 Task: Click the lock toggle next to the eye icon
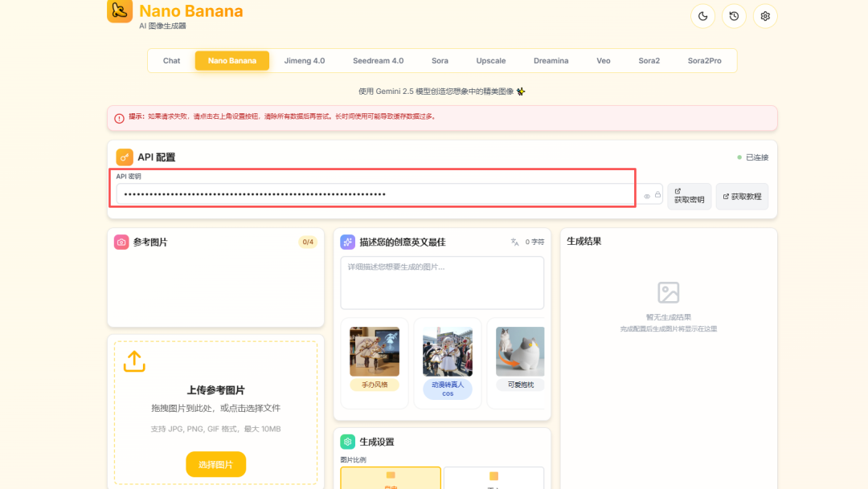click(658, 194)
